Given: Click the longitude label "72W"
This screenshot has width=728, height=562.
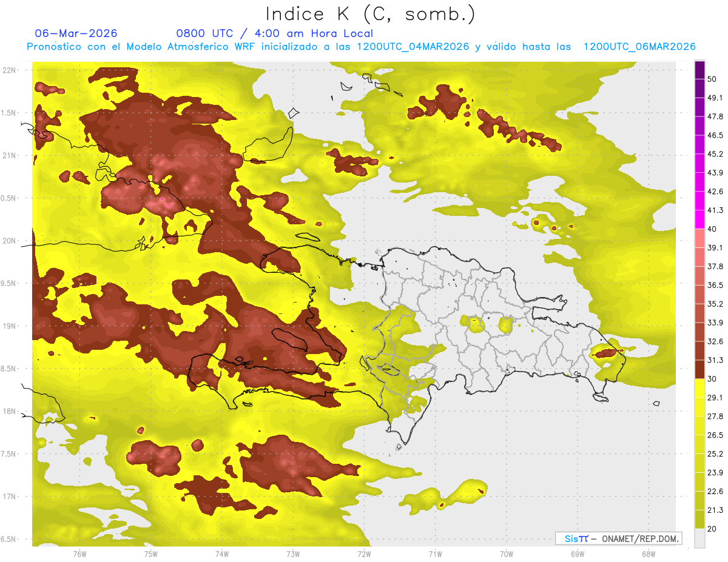Looking at the screenshot, I should coord(364,553).
